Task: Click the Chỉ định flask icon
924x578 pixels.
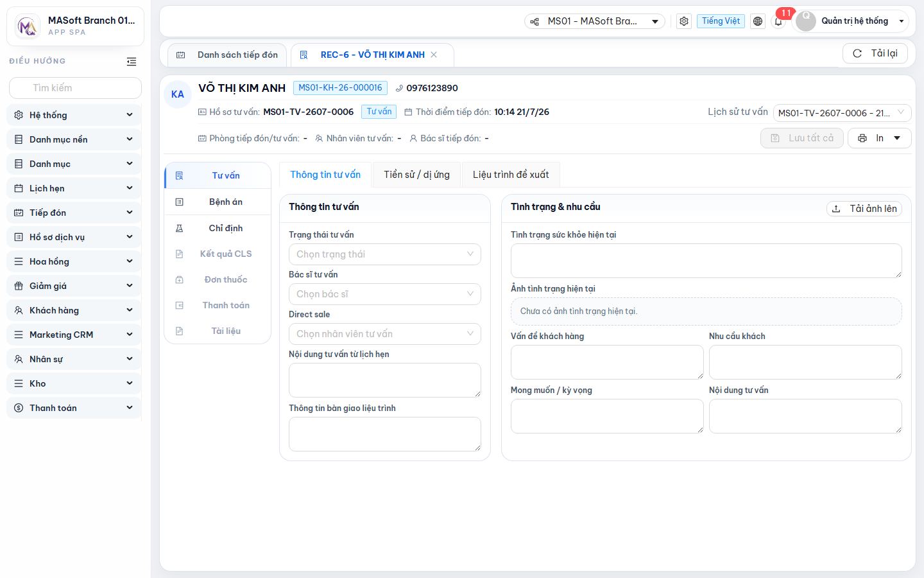Action: pyautogui.click(x=180, y=228)
